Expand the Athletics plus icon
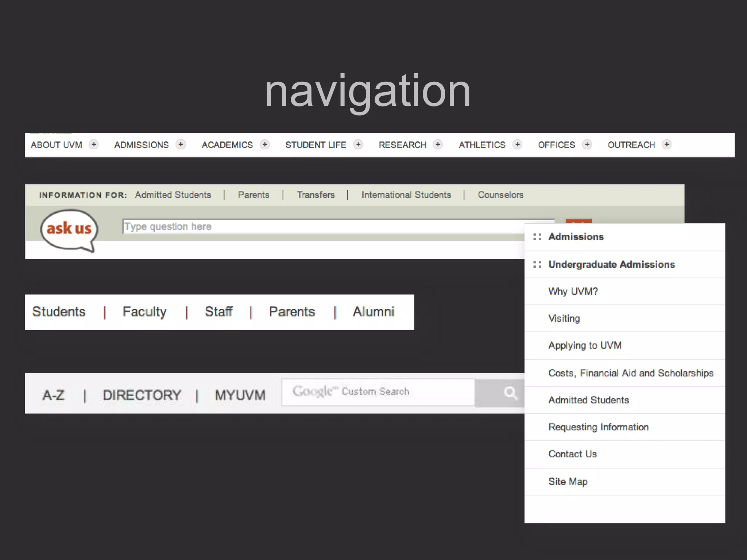The height and width of the screenshot is (560, 747). coord(517,145)
